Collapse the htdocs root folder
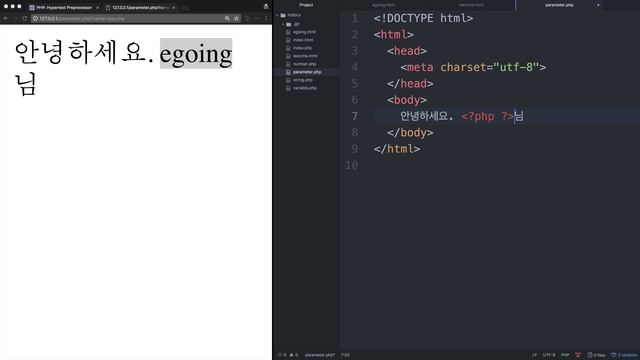Screen dimensions: 640x360 278,15
